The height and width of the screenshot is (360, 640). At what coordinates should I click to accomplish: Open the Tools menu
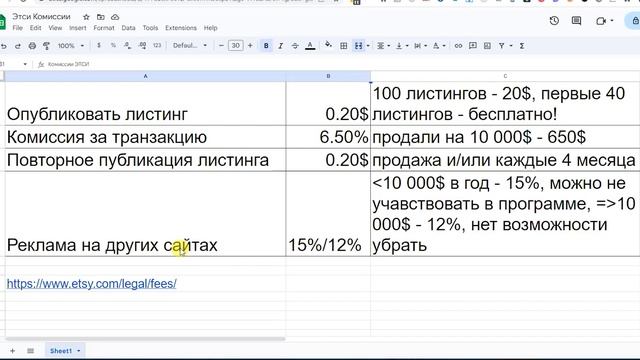click(x=150, y=28)
